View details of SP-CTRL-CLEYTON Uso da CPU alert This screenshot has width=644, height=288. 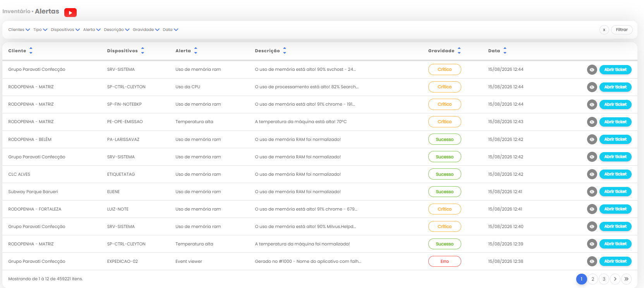(592, 87)
